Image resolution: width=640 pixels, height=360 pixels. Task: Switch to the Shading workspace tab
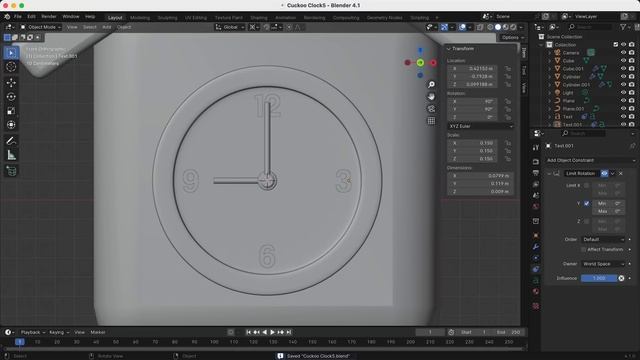259,18
